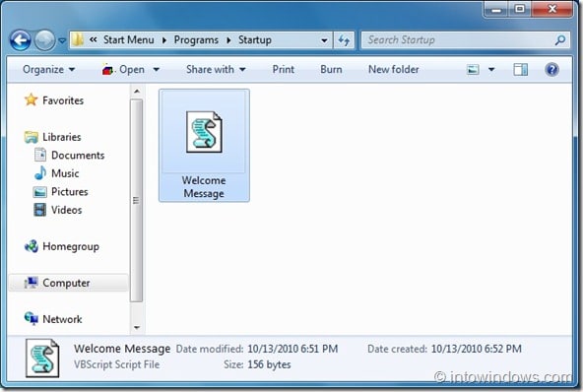The height and width of the screenshot is (392, 583).
Task: Click the search magnifier icon
Action: [x=560, y=39]
